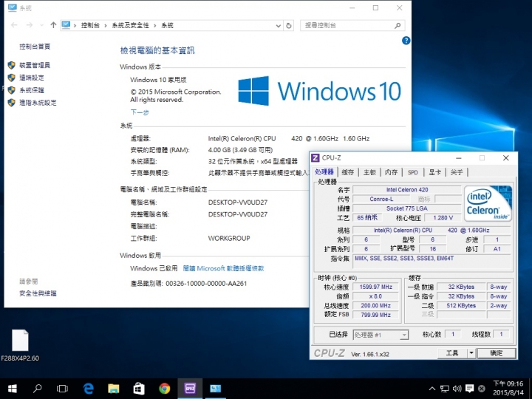Launch Microsoft Edge from the taskbar

pyautogui.click(x=88, y=389)
